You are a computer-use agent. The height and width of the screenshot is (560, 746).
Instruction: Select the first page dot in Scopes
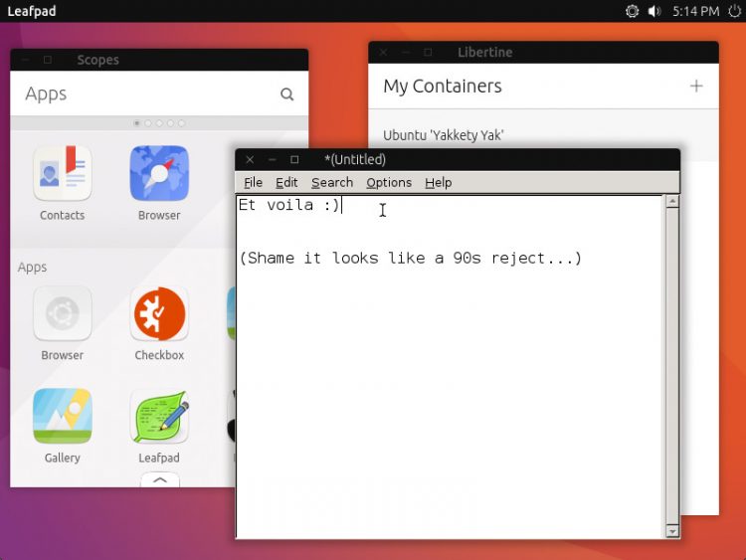(x=137, y=123)
